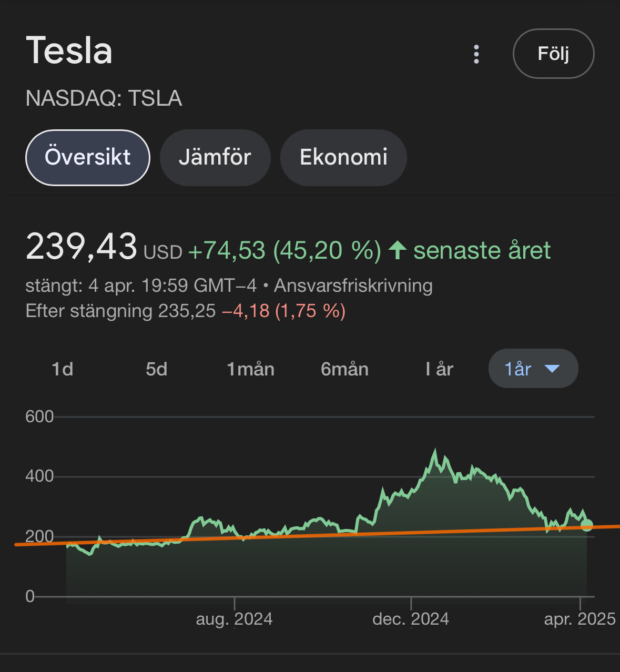Image resolution: width=620 pixels, height=672 pixels.
Task: Click the green up arrow price indicator
Action: (x=398, y=250)
